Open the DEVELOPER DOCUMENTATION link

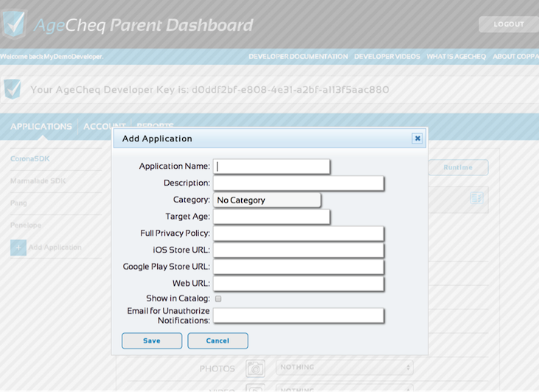[298, 57]
